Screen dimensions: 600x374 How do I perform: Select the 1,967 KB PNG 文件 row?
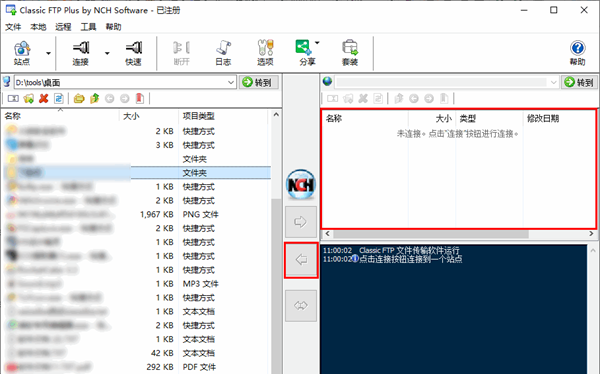click(136, 214)
